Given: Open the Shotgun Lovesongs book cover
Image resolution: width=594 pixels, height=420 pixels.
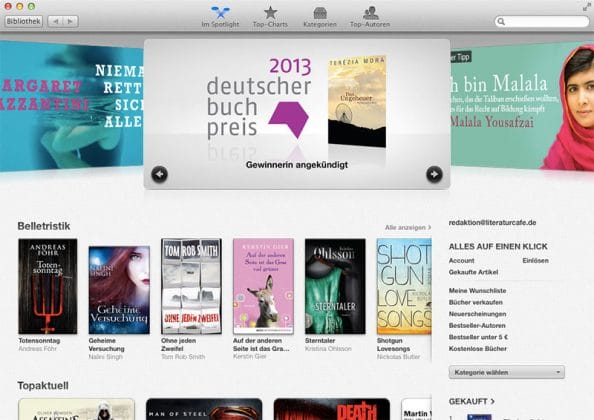Looking at the screenshot, I should [404, 286].
